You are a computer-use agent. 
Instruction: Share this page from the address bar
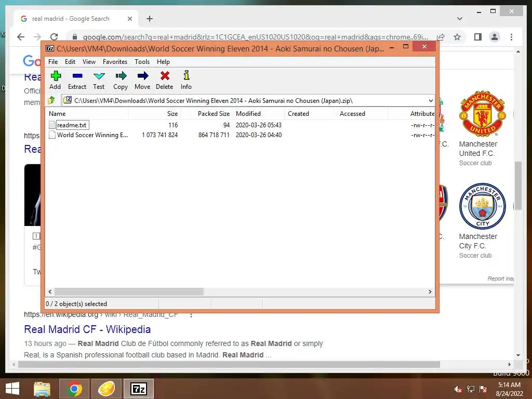pos(441,37)
